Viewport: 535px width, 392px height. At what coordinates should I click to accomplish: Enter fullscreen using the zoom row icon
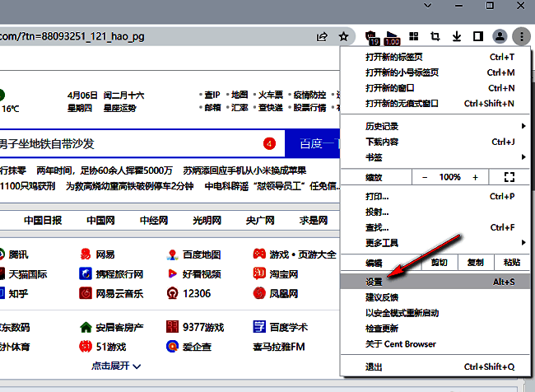(x=509, y=177)
